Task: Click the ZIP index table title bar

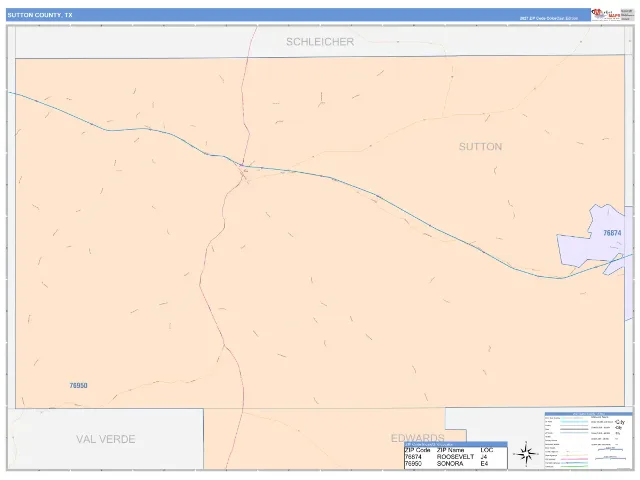Action: (x=456, y=444)
